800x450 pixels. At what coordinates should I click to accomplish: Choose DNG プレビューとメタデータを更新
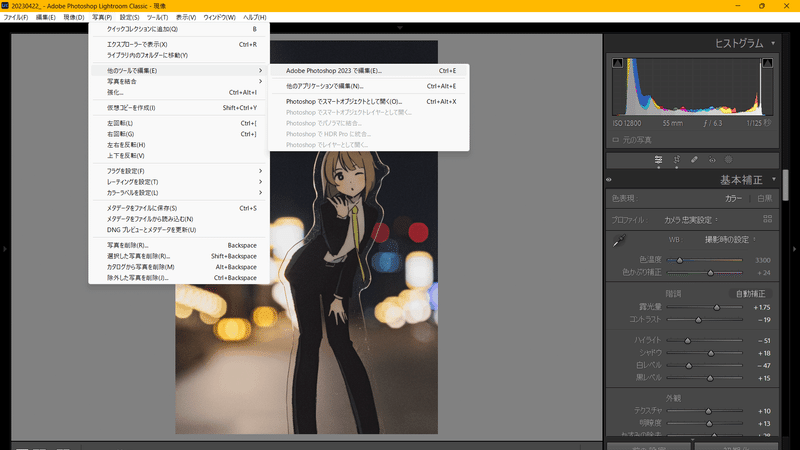(179, 230)
